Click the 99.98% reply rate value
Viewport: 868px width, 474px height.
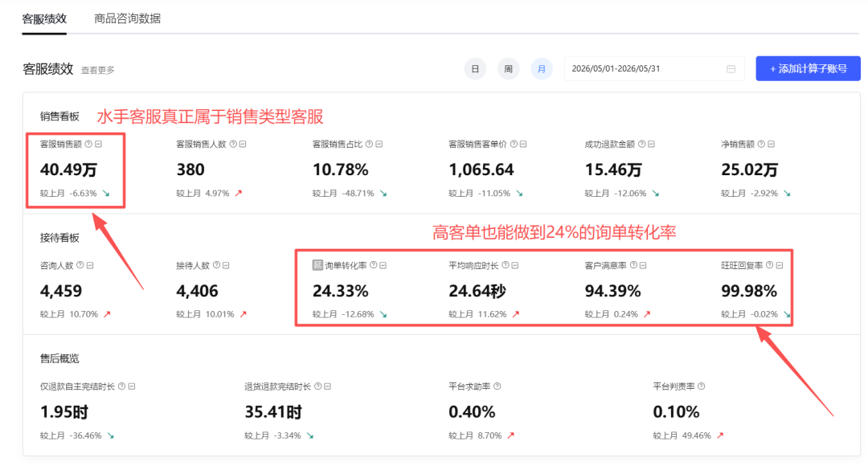(x=749, y=291)
